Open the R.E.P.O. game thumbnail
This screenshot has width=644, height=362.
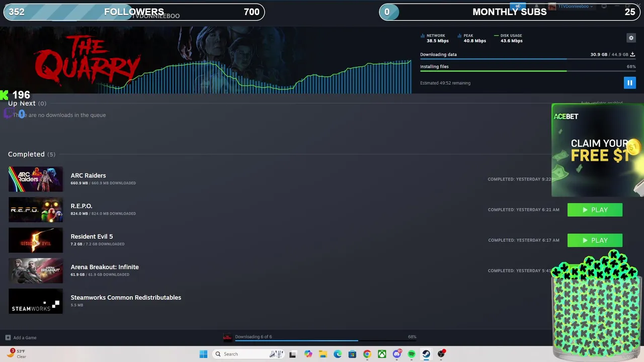pyautogui.click(x=36, y=210)
